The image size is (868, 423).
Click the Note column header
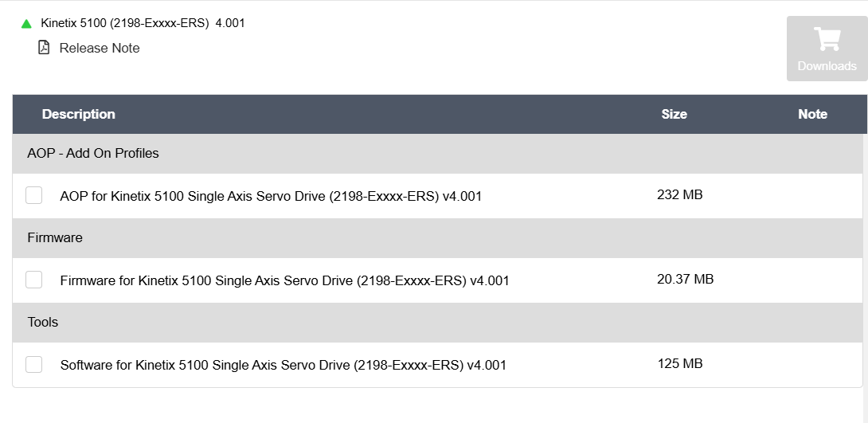tap(812, 114)
